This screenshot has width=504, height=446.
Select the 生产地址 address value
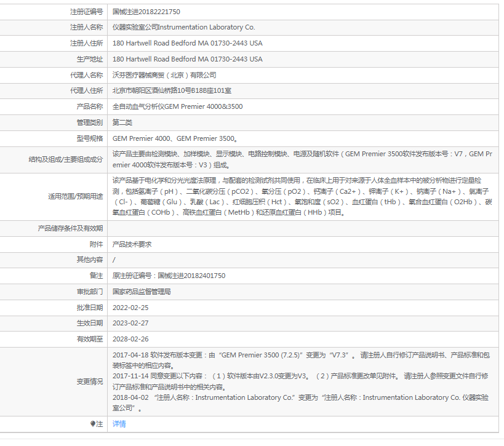pyautogui.click(x=188, y=59)
